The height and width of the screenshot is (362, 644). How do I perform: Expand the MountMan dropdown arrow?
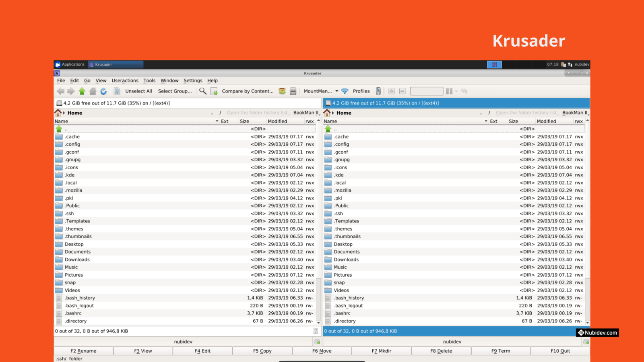[x=336, y=91]
